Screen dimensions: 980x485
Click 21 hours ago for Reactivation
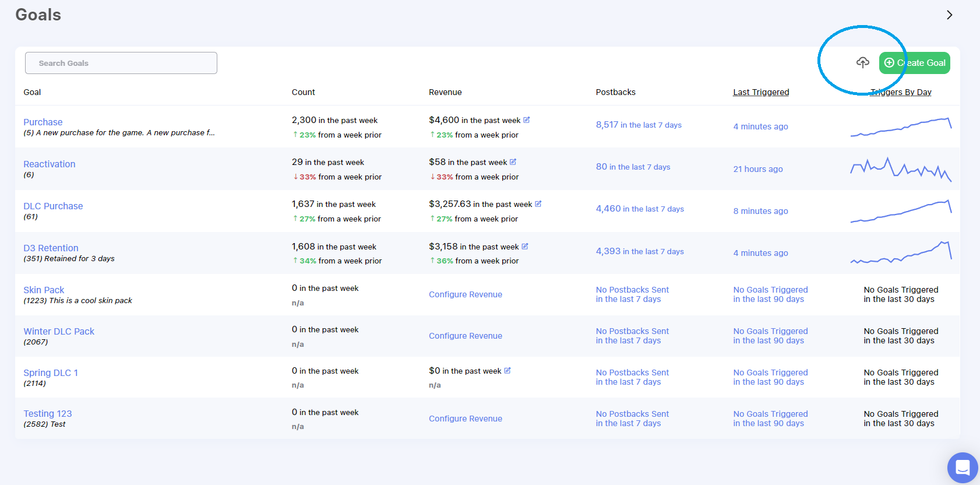point(758,169)
